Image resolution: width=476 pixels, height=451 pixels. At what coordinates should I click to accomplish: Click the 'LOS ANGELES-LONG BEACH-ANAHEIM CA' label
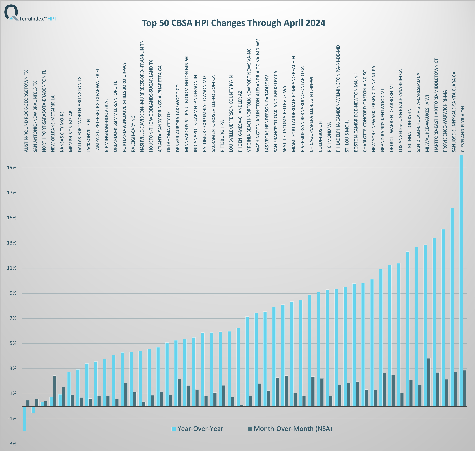point(400,111)
